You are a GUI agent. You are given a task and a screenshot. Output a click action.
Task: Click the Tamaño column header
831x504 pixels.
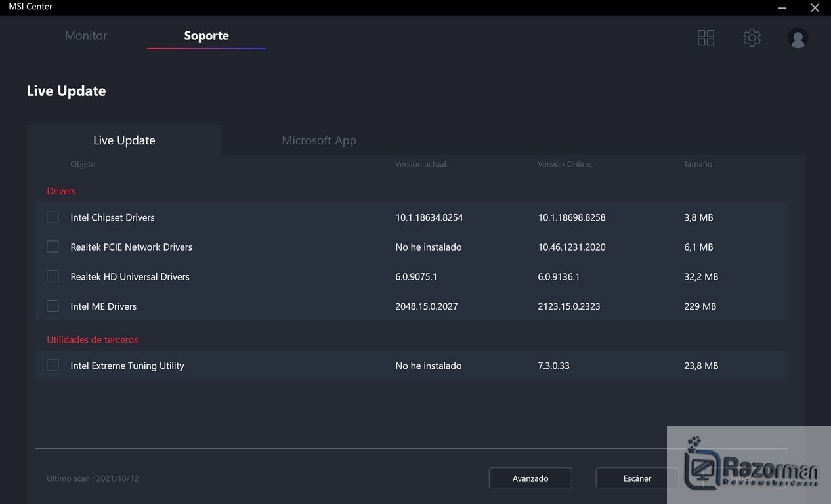pos(698,164)
